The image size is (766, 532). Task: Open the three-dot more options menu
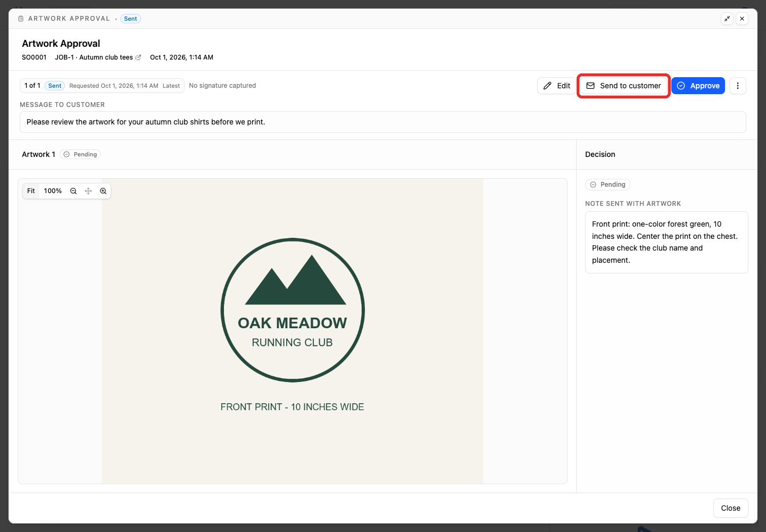coord(738,86)
